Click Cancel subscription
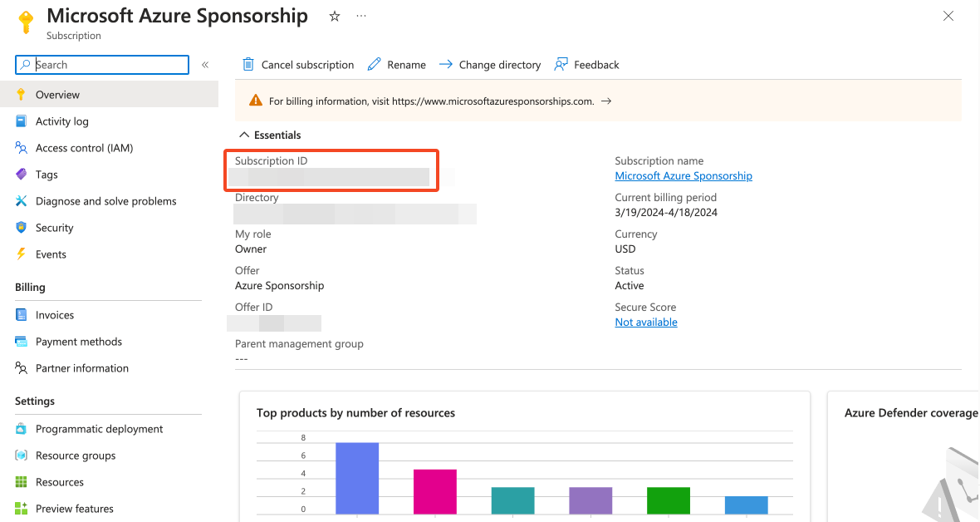 point(307,65)
